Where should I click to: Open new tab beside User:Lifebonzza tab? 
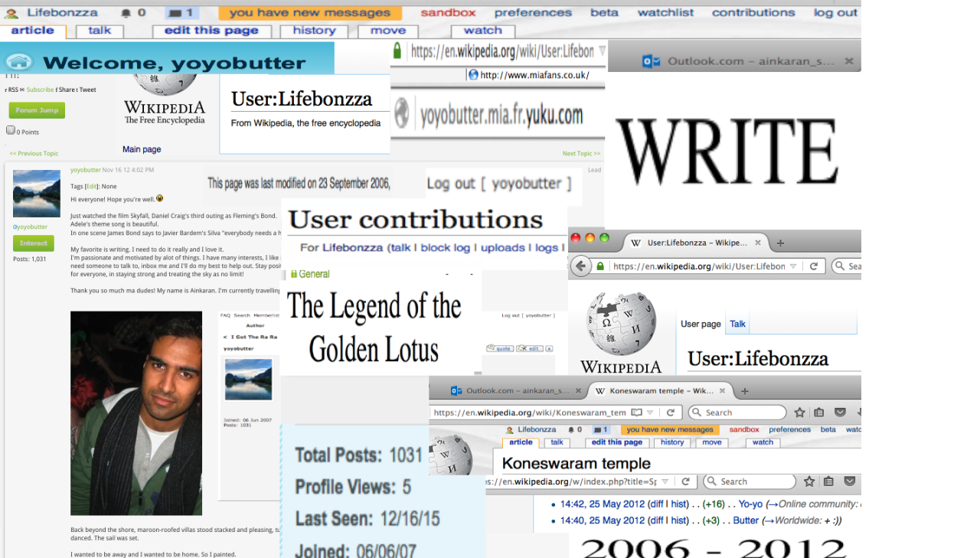(x=780, y=243)
